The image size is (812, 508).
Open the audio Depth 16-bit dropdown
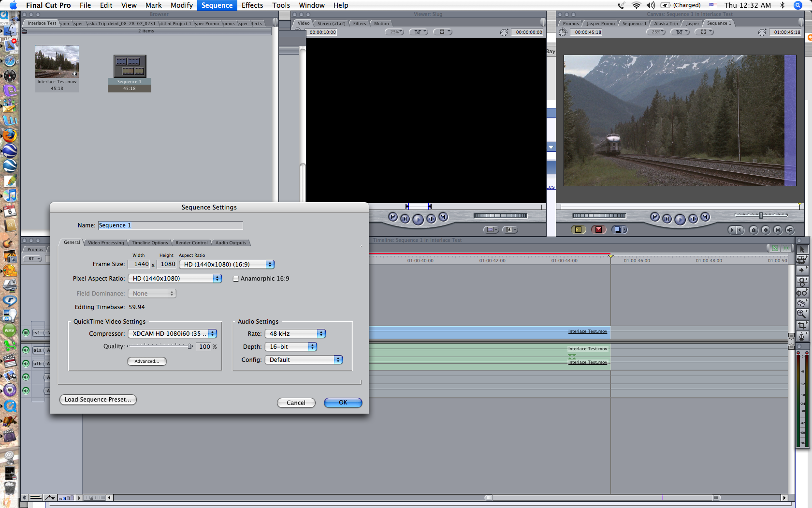pos(291,347)
